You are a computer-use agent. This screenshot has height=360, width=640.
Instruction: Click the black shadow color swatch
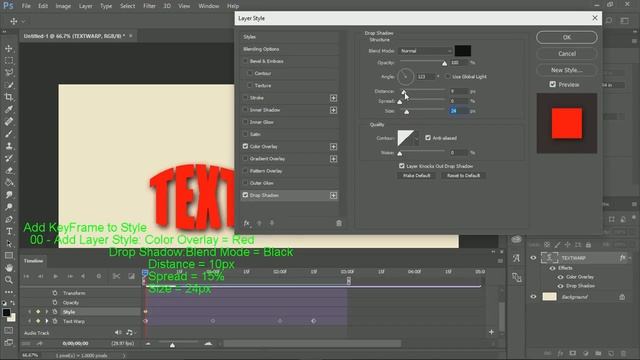point(463,51)
